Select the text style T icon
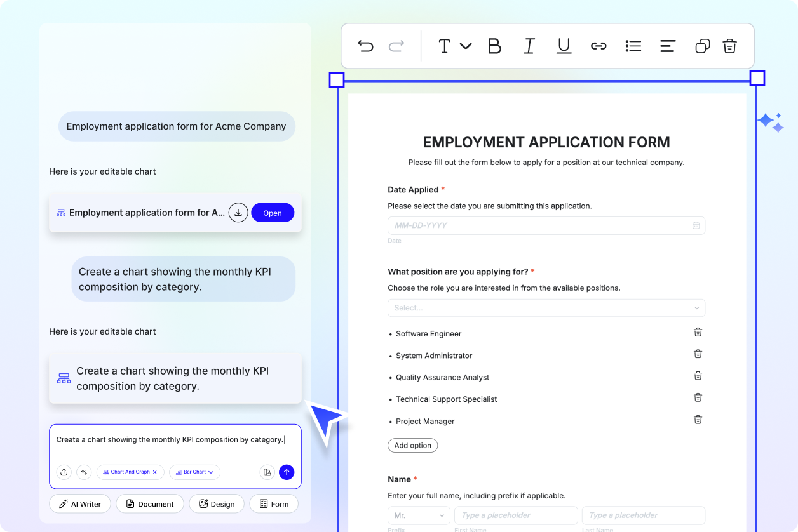 445,46
